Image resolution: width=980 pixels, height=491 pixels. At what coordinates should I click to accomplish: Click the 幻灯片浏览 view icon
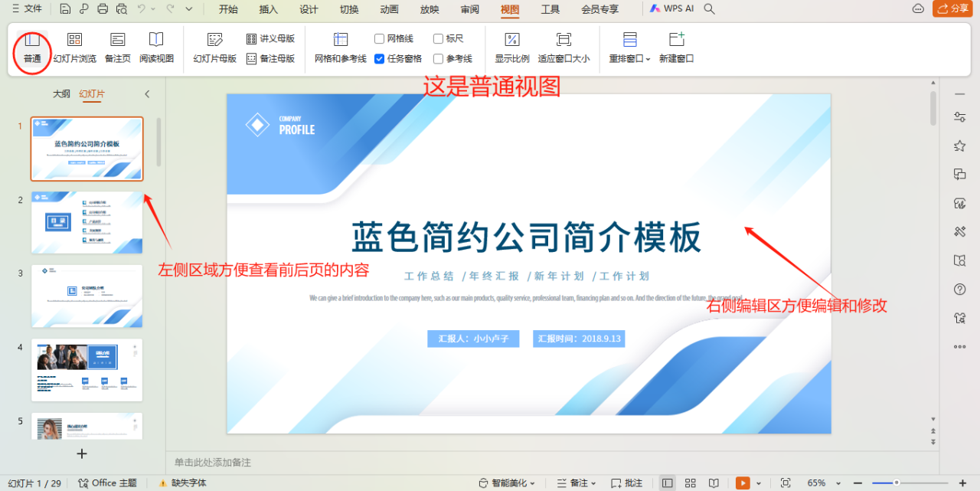pyautogui.click(x=74, y=41)
